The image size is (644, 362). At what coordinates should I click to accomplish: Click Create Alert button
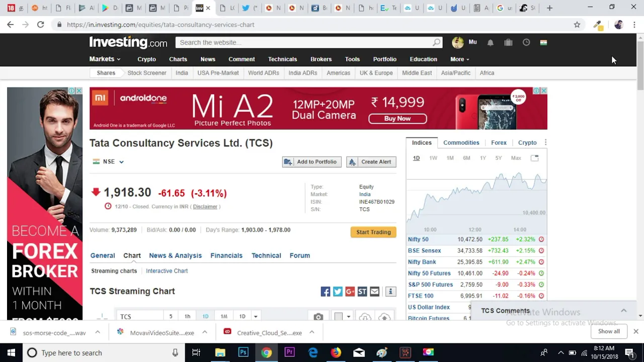point(371,162)
